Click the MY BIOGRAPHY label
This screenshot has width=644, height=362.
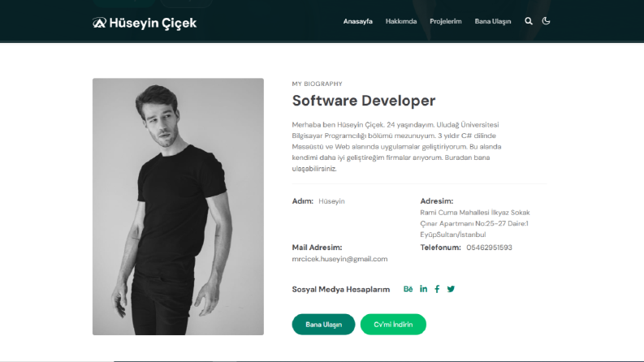pos(317,84)
